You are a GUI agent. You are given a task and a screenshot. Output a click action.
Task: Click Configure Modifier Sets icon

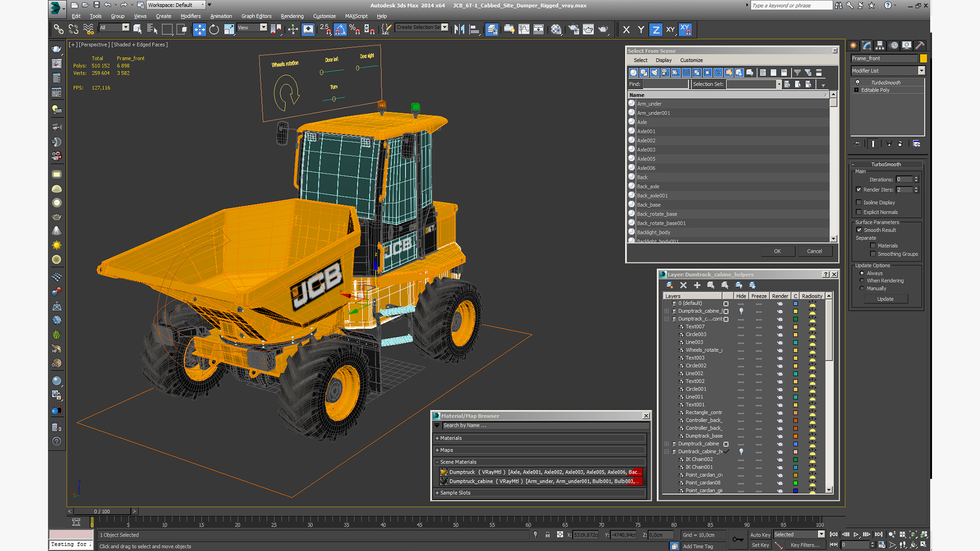coord(917,144)
